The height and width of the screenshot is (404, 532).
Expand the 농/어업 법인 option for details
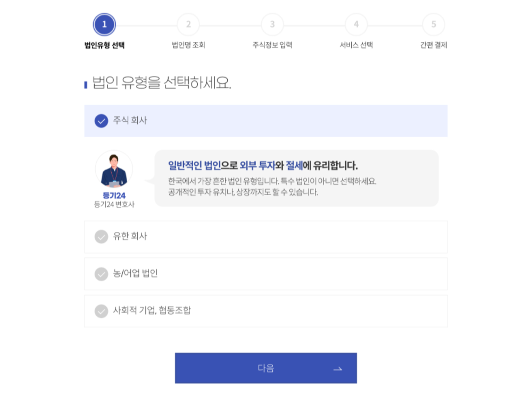click(x=266, y=273)
